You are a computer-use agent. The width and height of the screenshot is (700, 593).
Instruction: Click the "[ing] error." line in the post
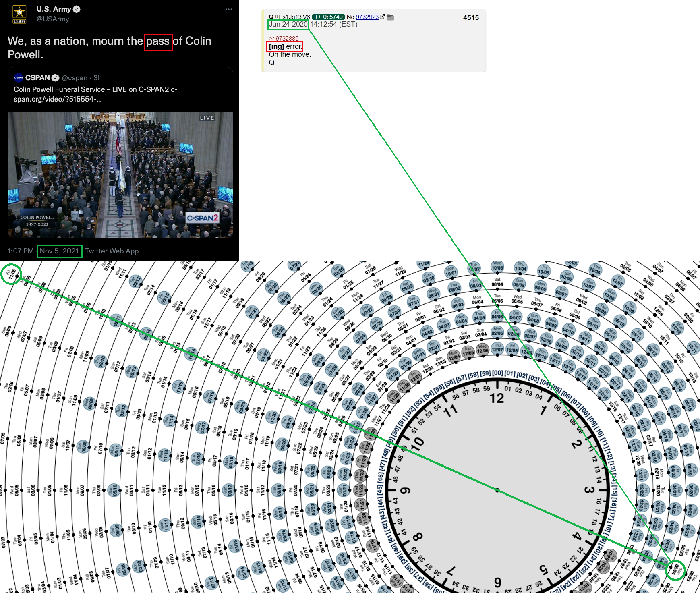point(285,46)
